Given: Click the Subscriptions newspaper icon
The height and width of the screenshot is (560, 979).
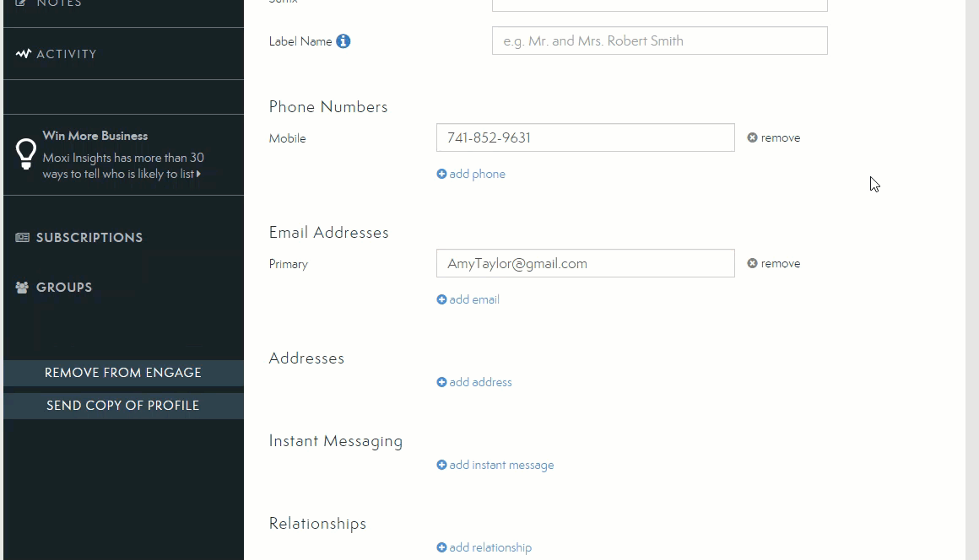Looking at the screenshot, I should (23, 238).
